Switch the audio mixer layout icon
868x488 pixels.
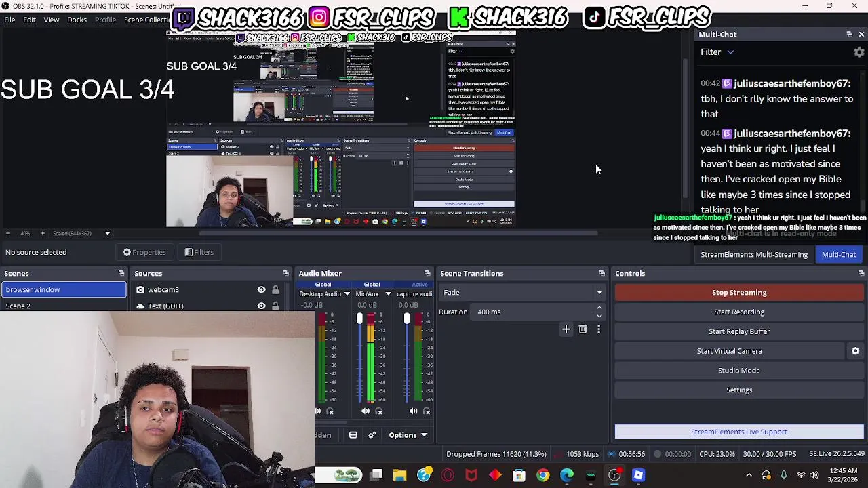point(353,435)
